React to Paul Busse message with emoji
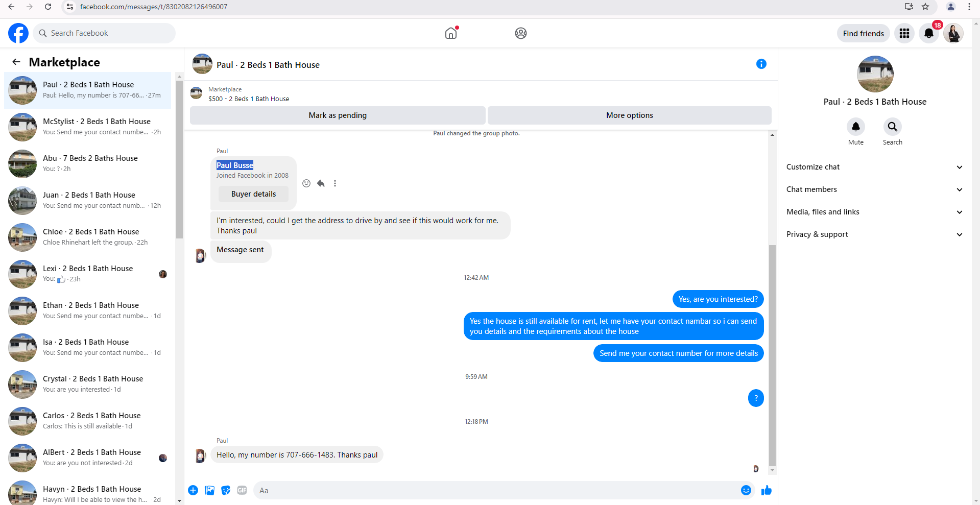Screen dimensions: 980x505 306,183
